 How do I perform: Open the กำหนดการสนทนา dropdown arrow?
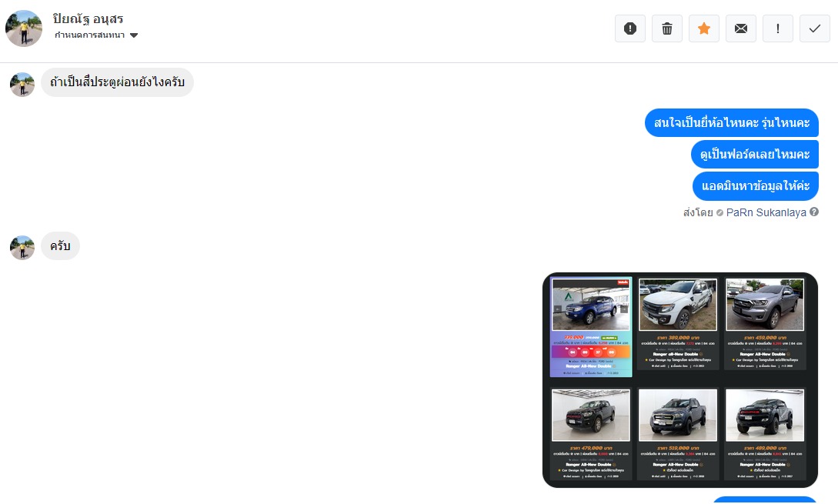click(x=134, y=35)
